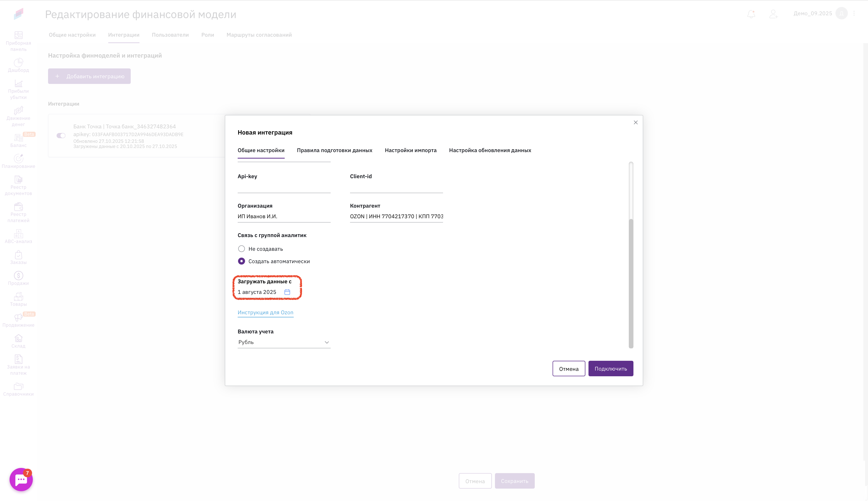Image resolution: width=868 pixels, height=501 pixels.
Task: Toggle the Банк Точка integration switch
Action: coord(61,136)
